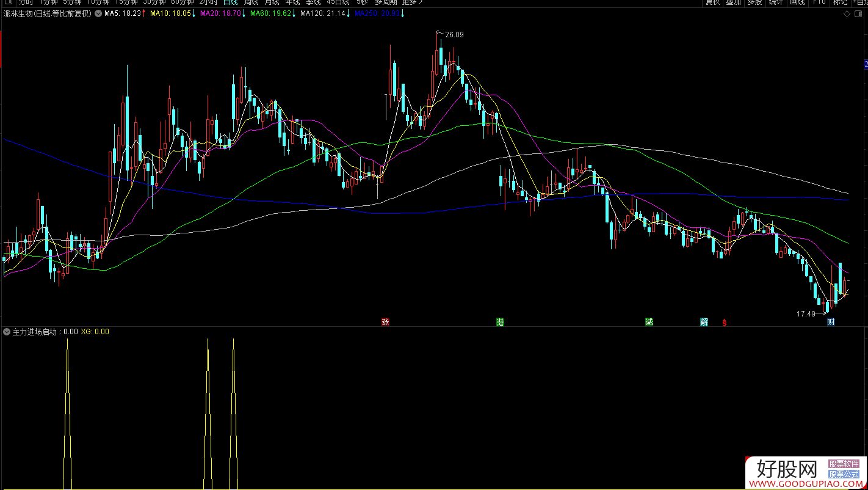Click the 解 event marker icon

pos(704,322)
